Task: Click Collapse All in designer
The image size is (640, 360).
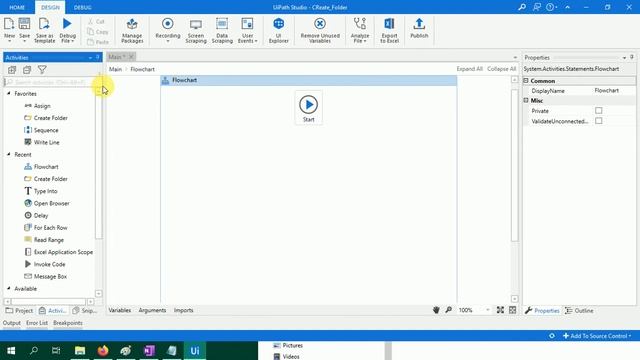Action: (502, 69)
